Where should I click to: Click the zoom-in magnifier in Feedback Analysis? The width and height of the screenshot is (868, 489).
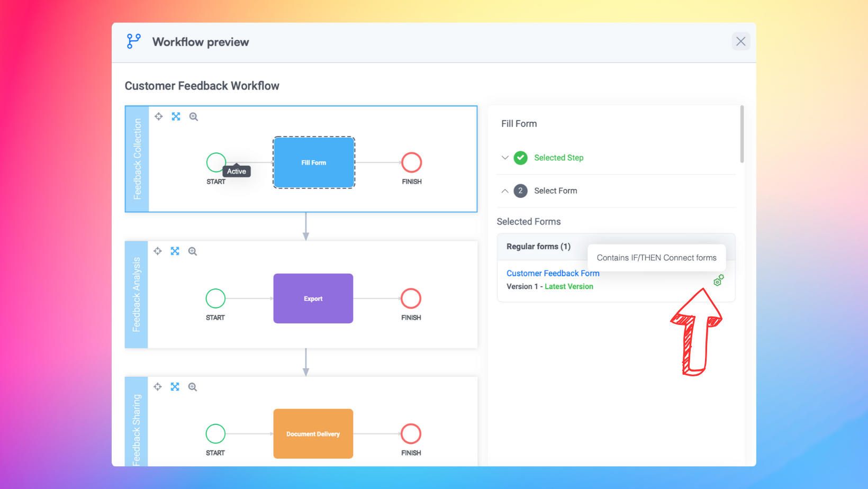point(193,251)
